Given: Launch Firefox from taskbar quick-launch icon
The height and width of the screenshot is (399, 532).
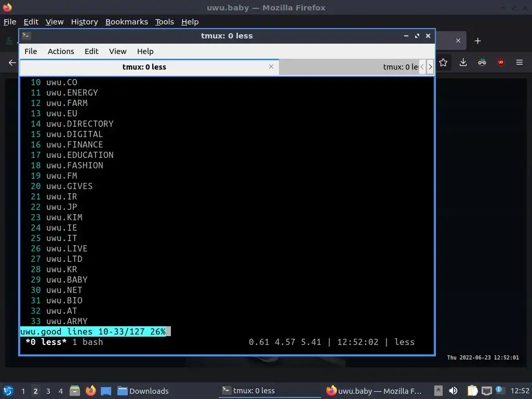Looking at the screenshot, I should [90, 391].
